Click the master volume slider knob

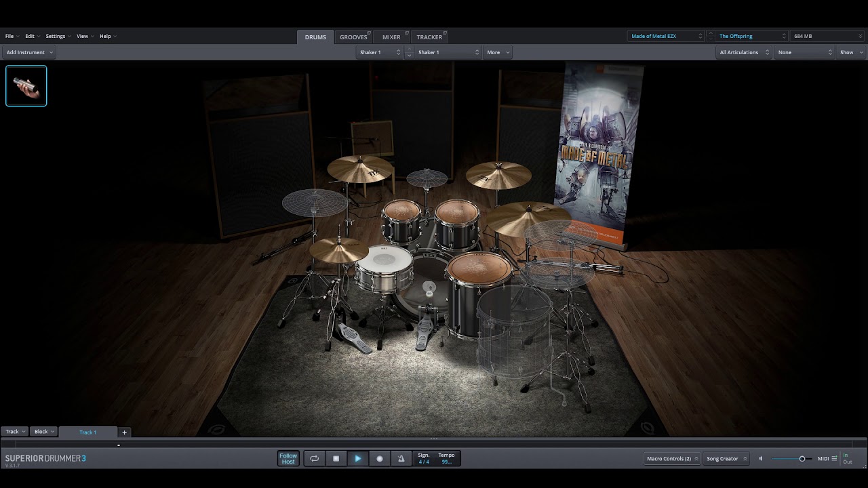tap(802, 459)
